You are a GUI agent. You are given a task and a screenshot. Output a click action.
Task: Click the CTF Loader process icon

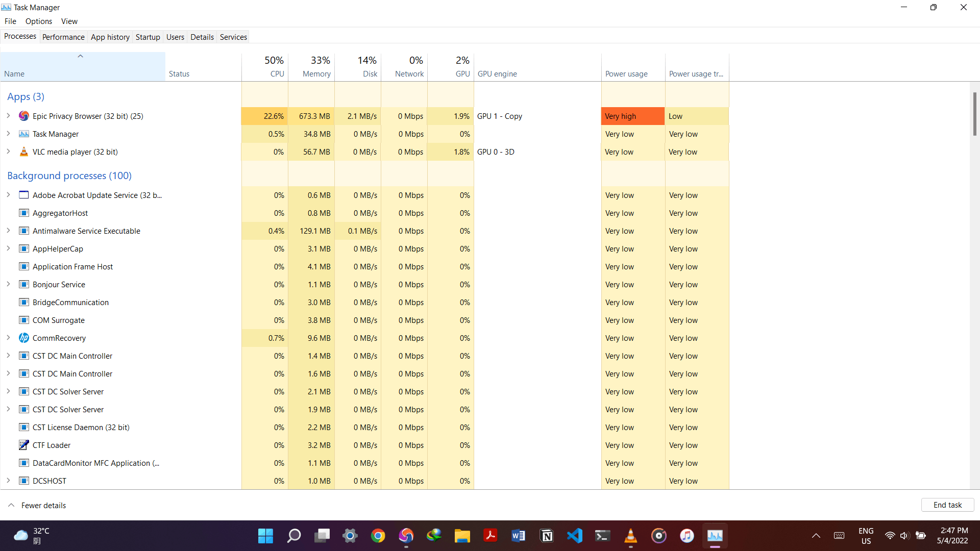pyautogui.click(x=23, y=445)
